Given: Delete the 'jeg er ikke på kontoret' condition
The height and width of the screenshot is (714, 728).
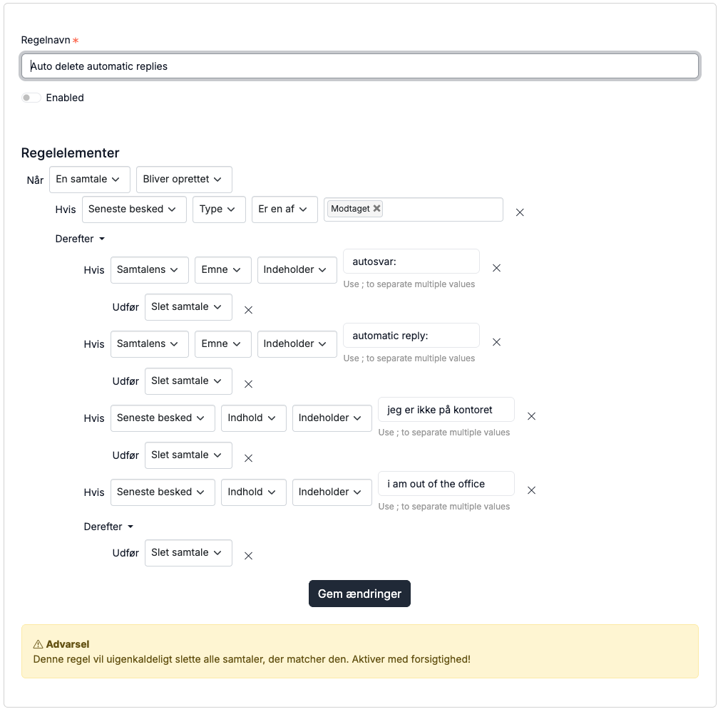Looking at the screenshot, I should click(532, 417).
